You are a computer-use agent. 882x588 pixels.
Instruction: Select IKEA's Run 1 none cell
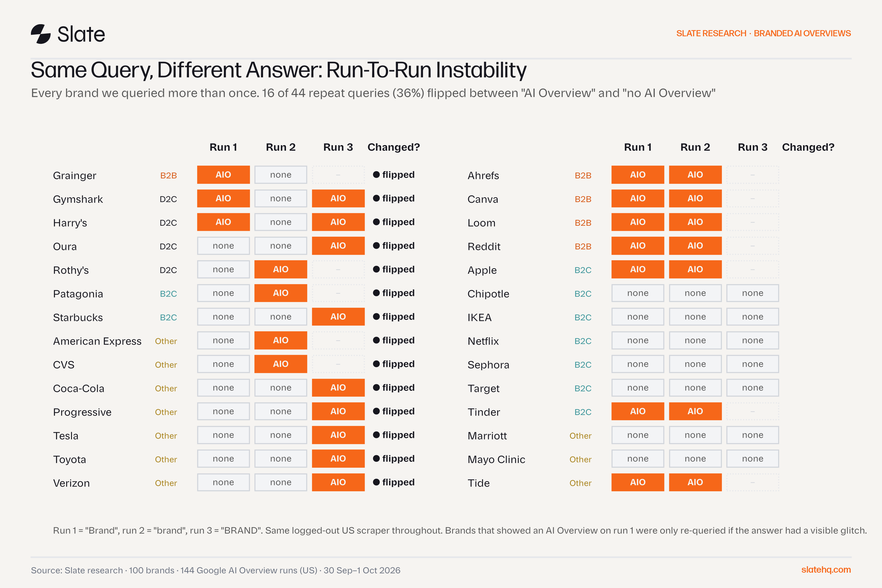click(x=638, y=316)
